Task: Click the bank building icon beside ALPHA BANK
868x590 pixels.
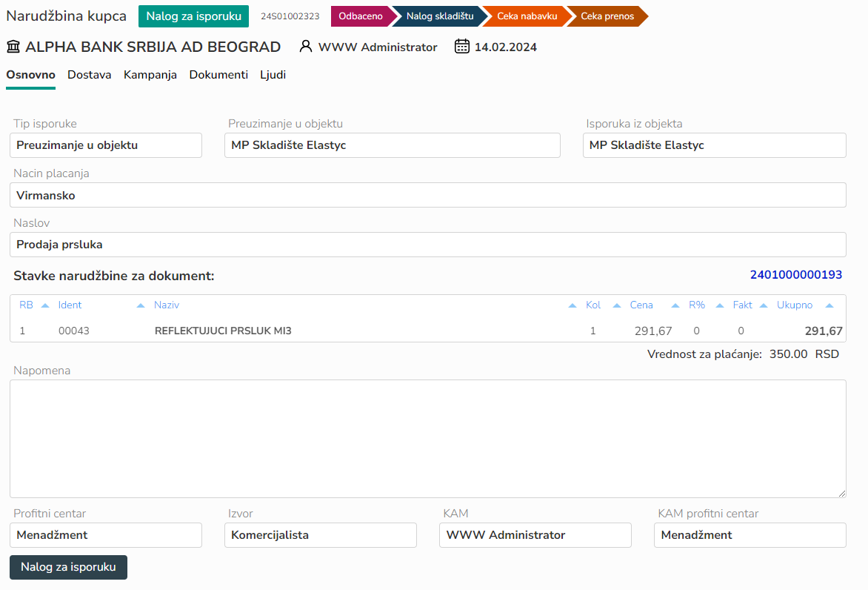Action: tap(13, 47)
